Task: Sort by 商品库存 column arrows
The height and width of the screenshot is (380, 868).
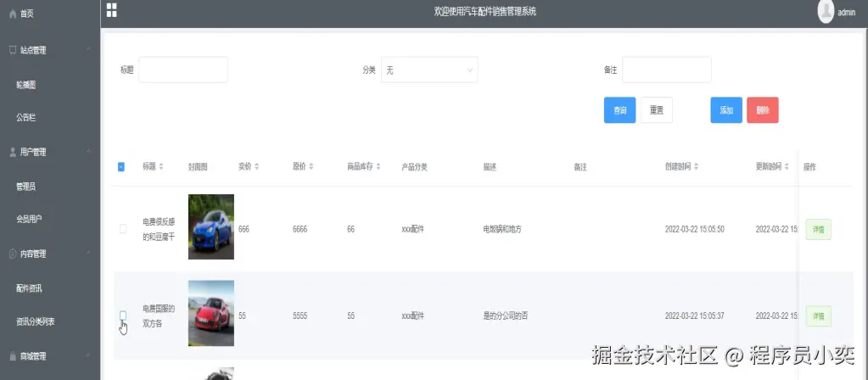Action: coord(378,166)
